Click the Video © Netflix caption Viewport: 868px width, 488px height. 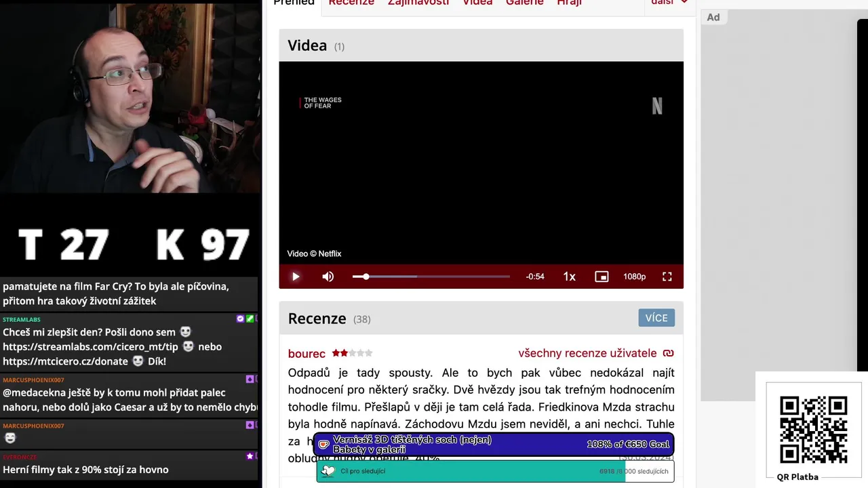click(x=314, y=253)
